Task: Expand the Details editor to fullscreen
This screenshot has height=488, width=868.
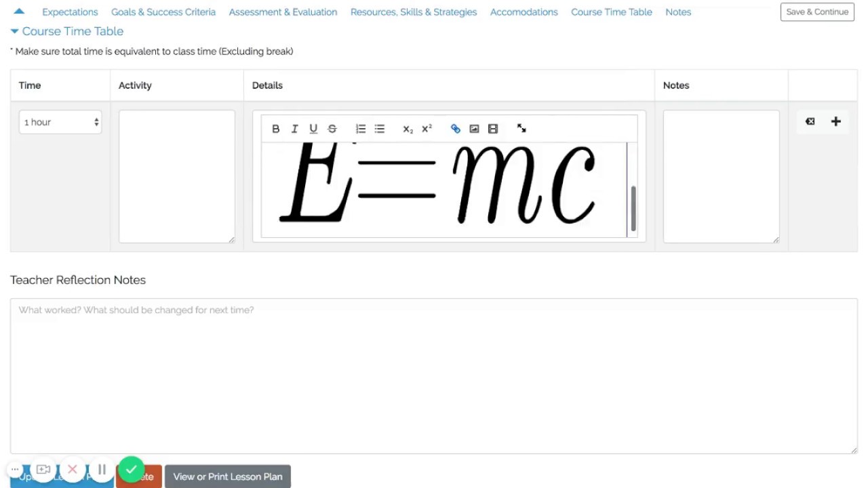Action: [521, 128]
